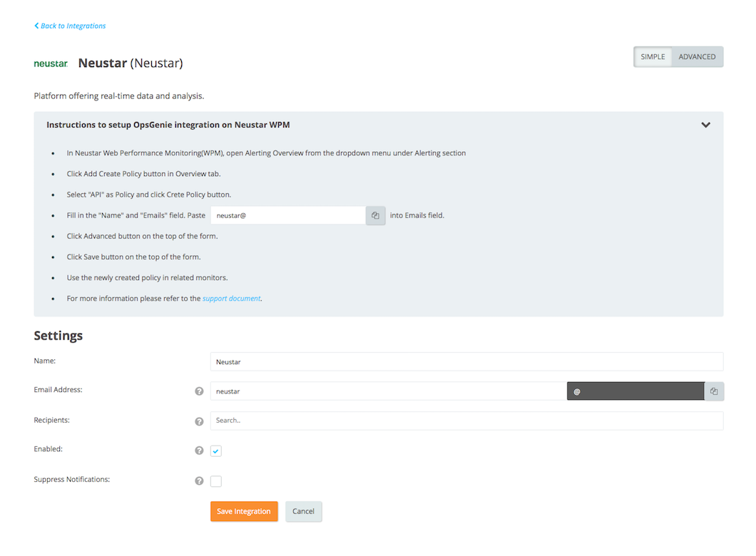Click the Neustar (Neustar) page title
The height and width of the screenshot is (556, 756).
click(x=131, y=63)
